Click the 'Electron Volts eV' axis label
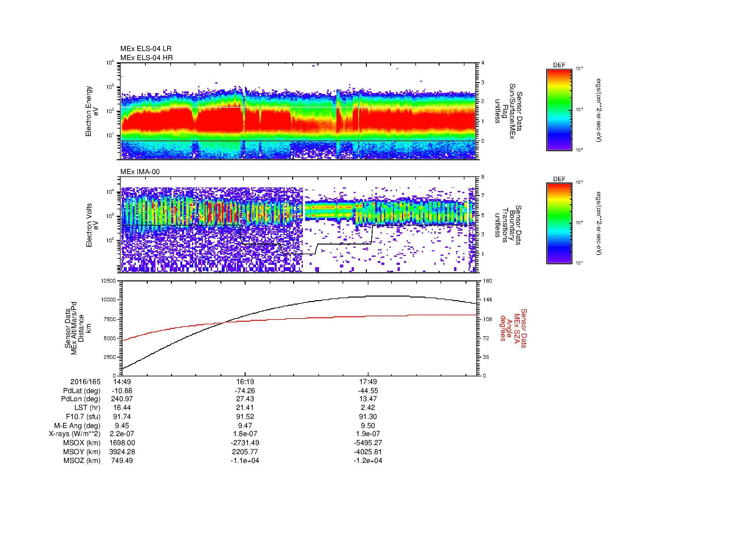Screen dimensions: 756x534 click(x=92, y=225)
